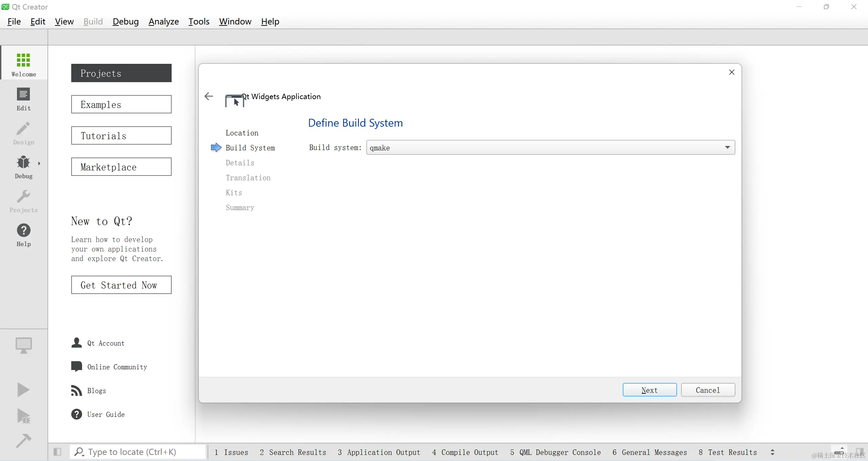Open output pane selector arrows
The height and width of the screenshot is (461, 868).
[x=772, y=452]
